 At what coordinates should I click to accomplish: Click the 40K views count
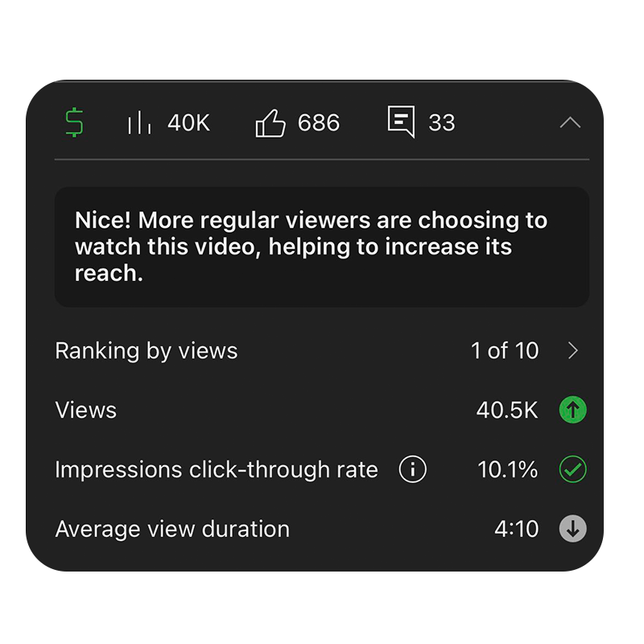(x=188, y=122)
